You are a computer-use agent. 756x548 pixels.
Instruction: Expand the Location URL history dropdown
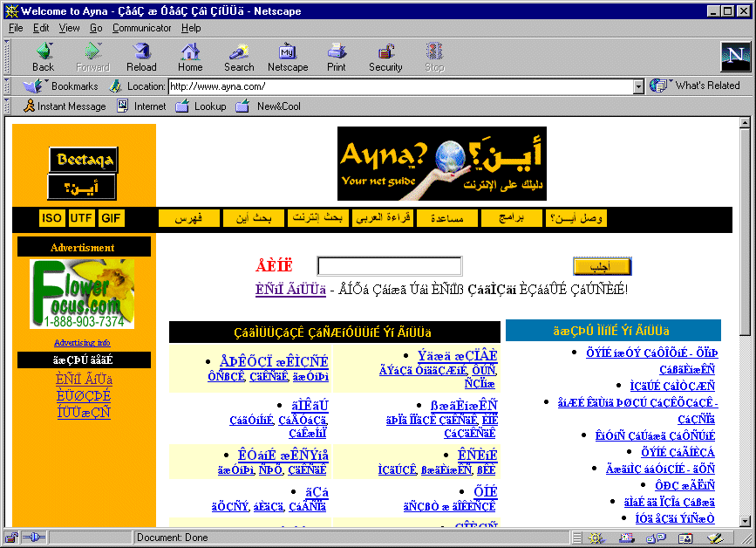pyautogui.click(x=639, y=87)
